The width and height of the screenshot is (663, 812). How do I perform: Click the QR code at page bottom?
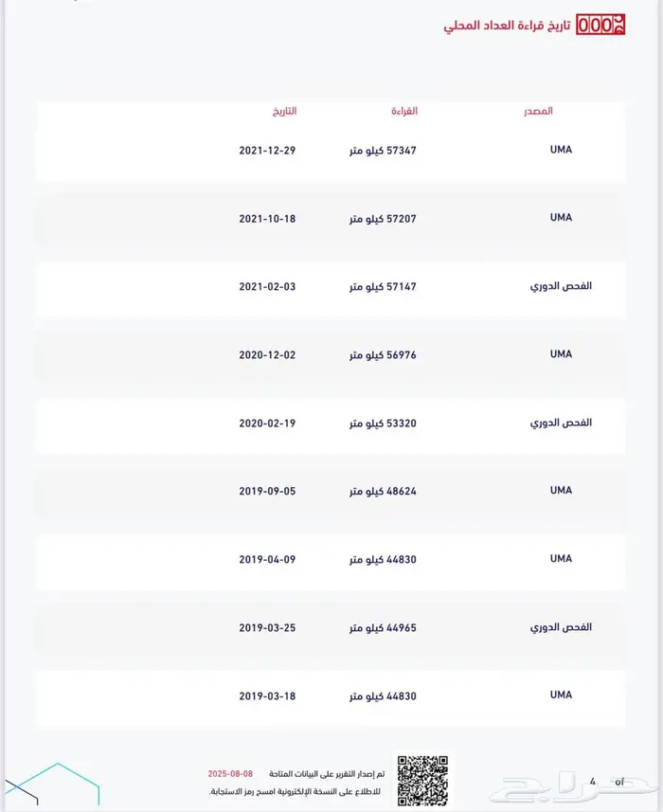point(421,780)
